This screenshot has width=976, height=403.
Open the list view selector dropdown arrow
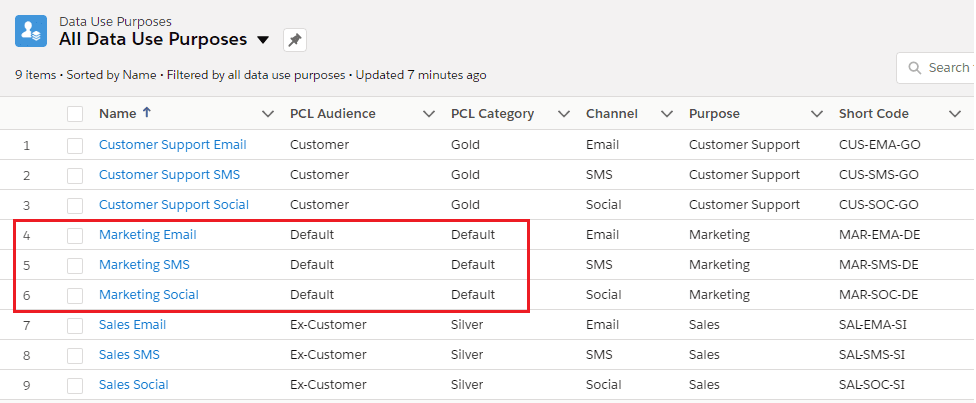pyautogui.click(x=263, y=40)
